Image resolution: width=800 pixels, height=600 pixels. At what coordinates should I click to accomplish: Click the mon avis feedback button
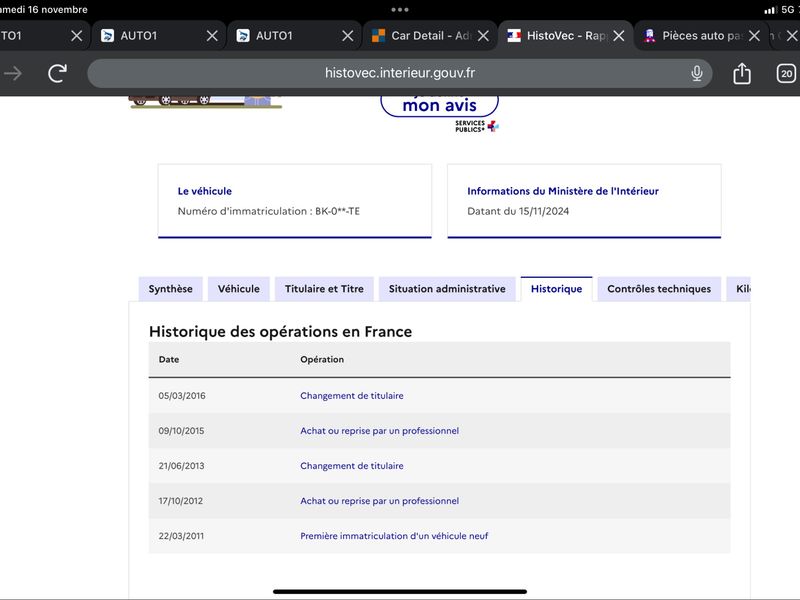click(x=439, y=106)
